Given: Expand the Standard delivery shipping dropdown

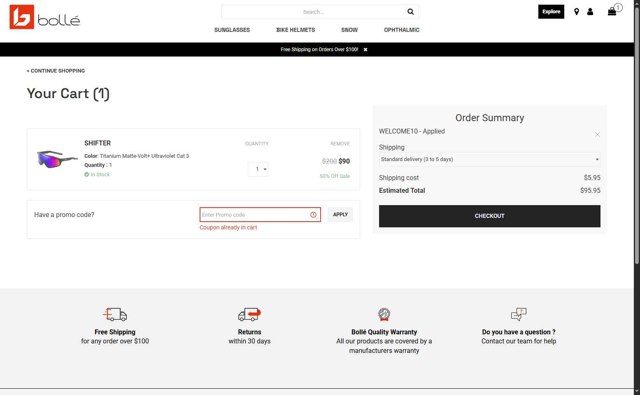Looking at the screenshot, I should [489, 159].
